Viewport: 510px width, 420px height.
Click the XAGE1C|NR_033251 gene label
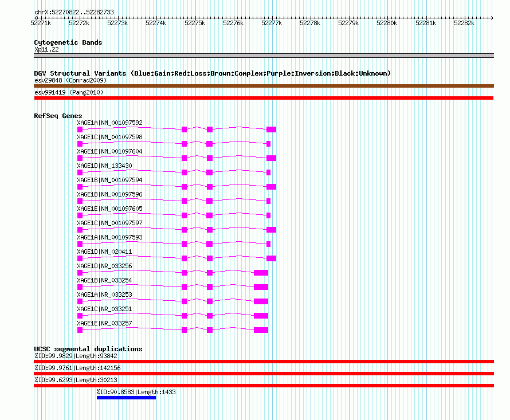coord(104,309)
